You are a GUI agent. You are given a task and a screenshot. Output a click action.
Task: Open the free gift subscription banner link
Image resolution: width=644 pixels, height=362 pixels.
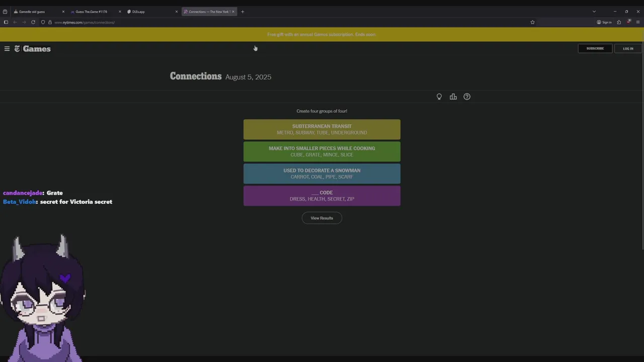coord(322,35)
